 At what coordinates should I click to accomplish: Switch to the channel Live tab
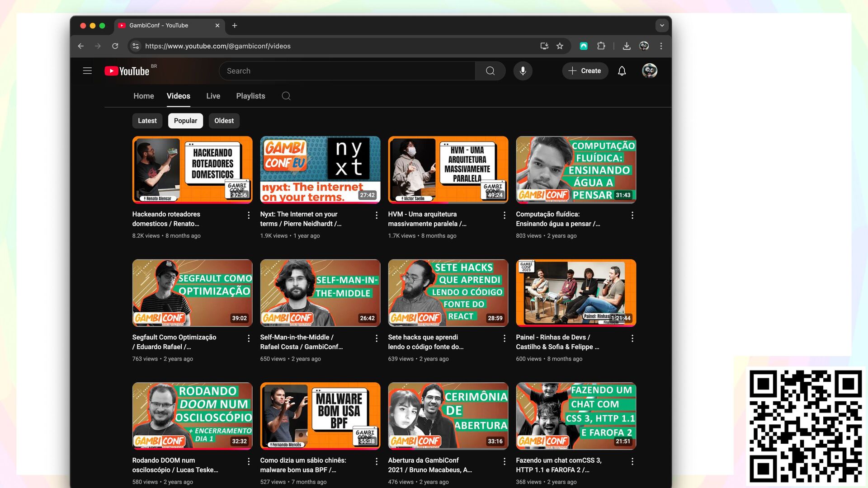pos(213,96)
